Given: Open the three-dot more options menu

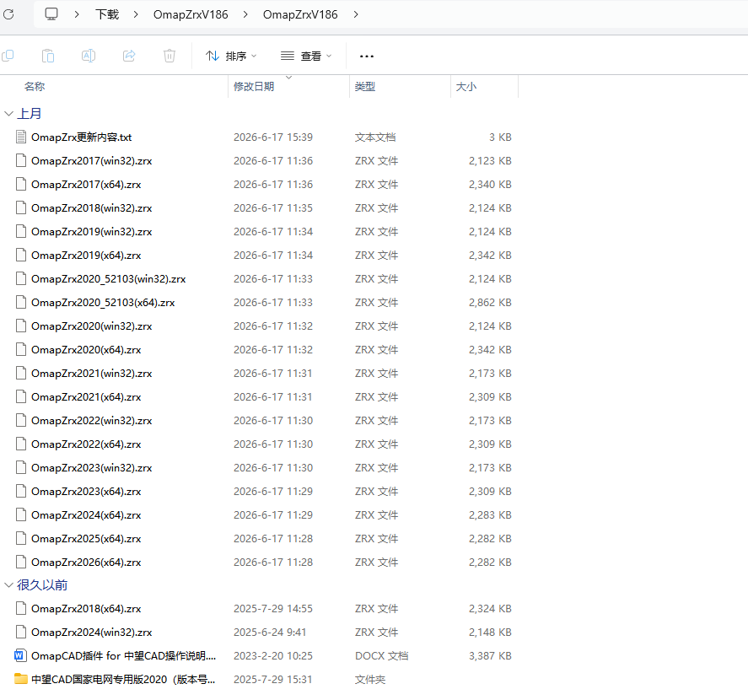Looking at the screenshot, I should 366,57.
